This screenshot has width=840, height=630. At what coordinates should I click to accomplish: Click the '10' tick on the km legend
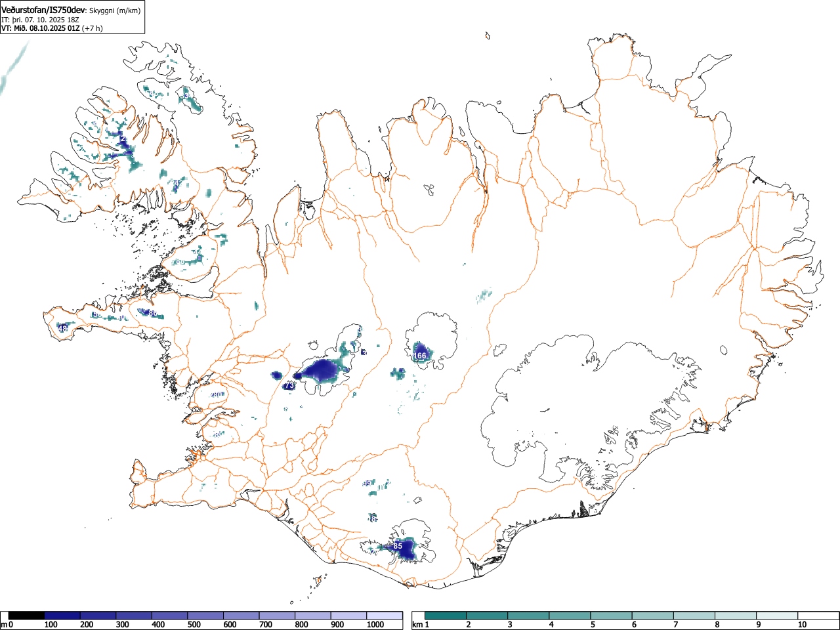[x=802, y=625]
